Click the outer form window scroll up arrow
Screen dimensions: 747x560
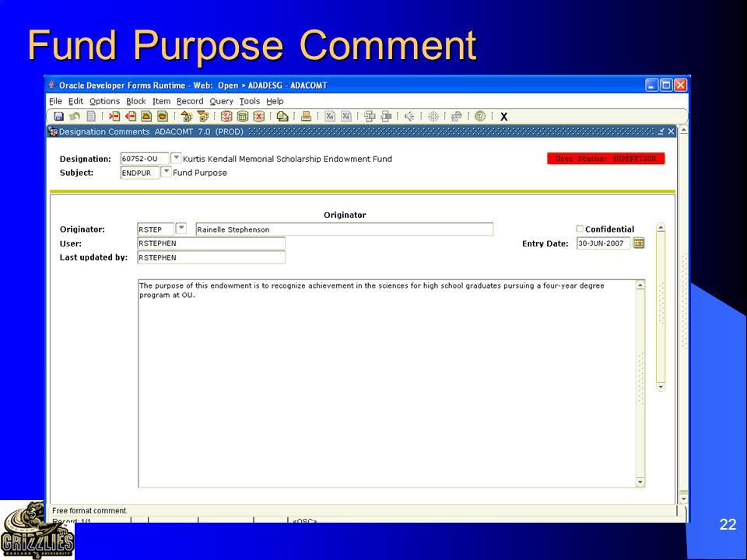tap(684, 130)
